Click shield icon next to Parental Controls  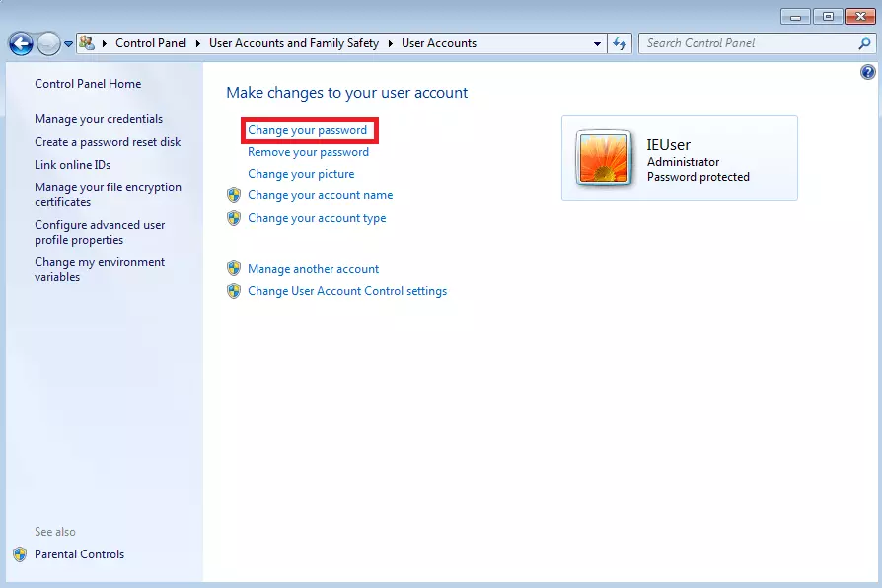click(x=20, y=554)
